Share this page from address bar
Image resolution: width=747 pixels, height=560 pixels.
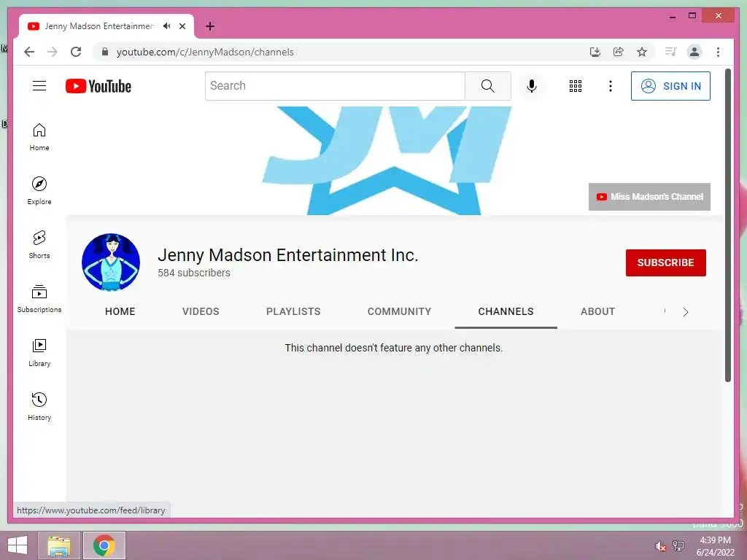pos(619,52)
